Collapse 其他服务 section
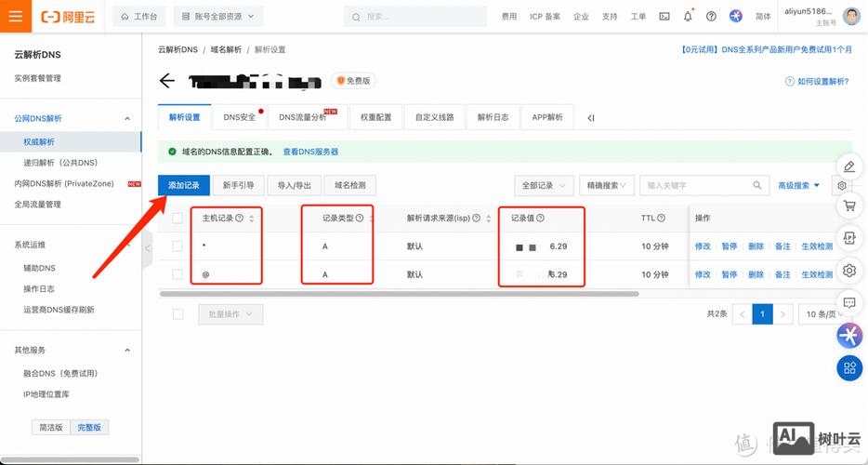Image resolution: width=868 pixels, height=465 pixels. click(x=127, y=351)
